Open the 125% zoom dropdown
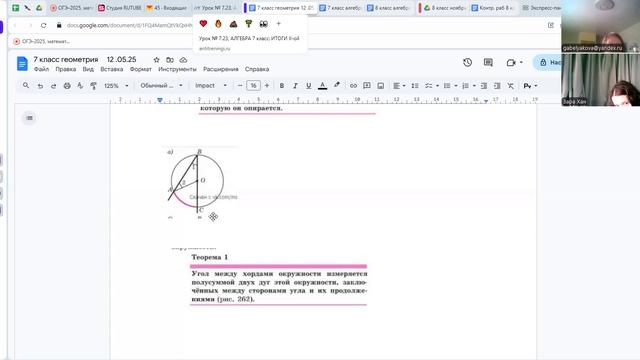Screen dimensions: 640x360 [x=116, y=86]
